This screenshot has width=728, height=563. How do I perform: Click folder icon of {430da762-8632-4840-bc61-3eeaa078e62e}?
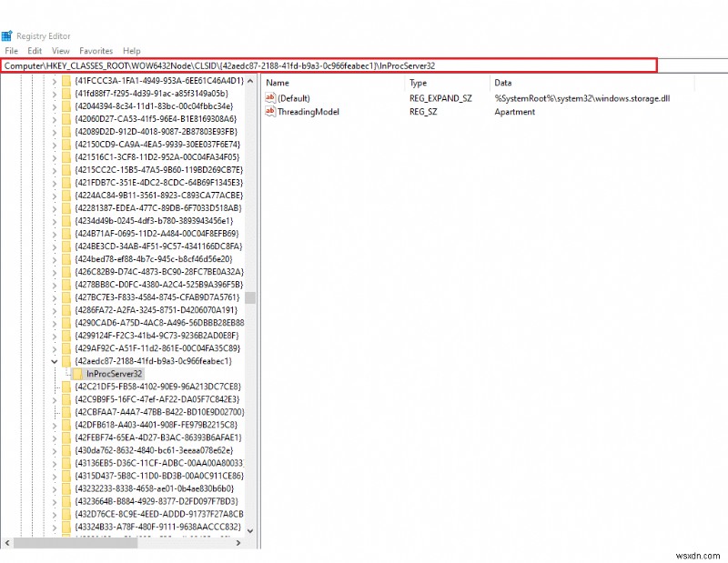(66, 450)
